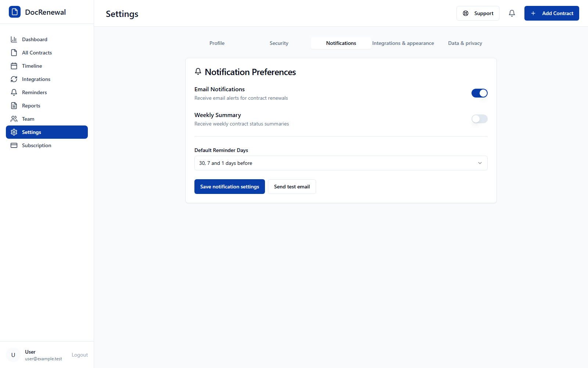
Task: Click the Subscription card icon
Action: pyautogui.click(x=14, y=145)
